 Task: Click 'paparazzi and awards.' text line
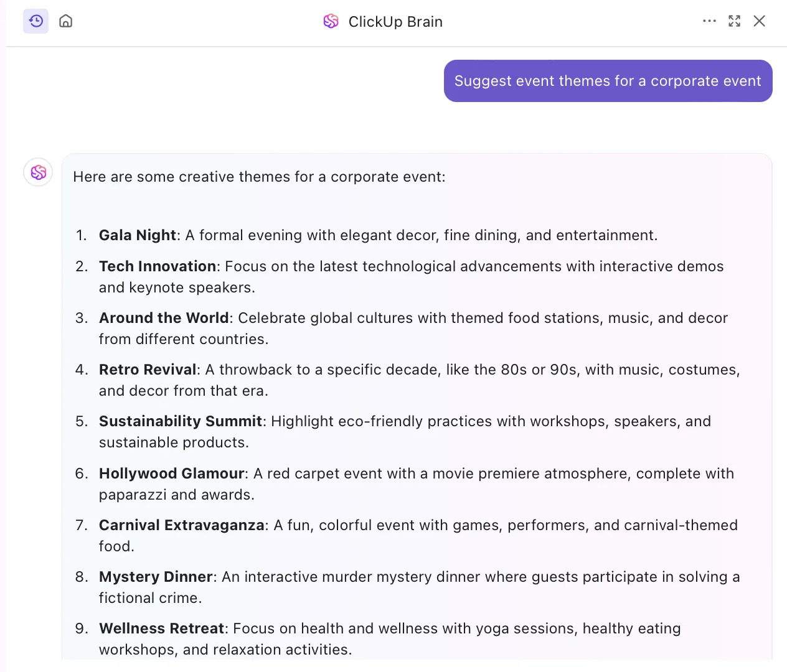pos(177,495)
